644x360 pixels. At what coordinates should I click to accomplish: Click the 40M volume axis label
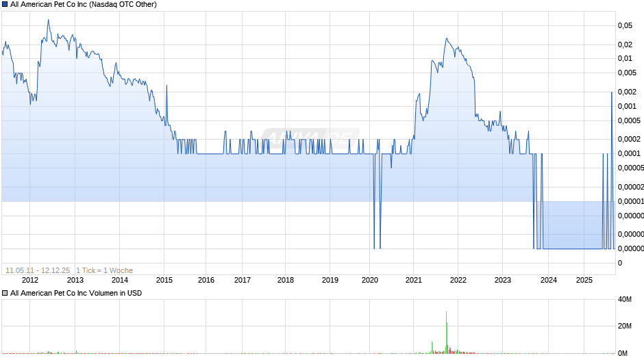tap(625, 299)
